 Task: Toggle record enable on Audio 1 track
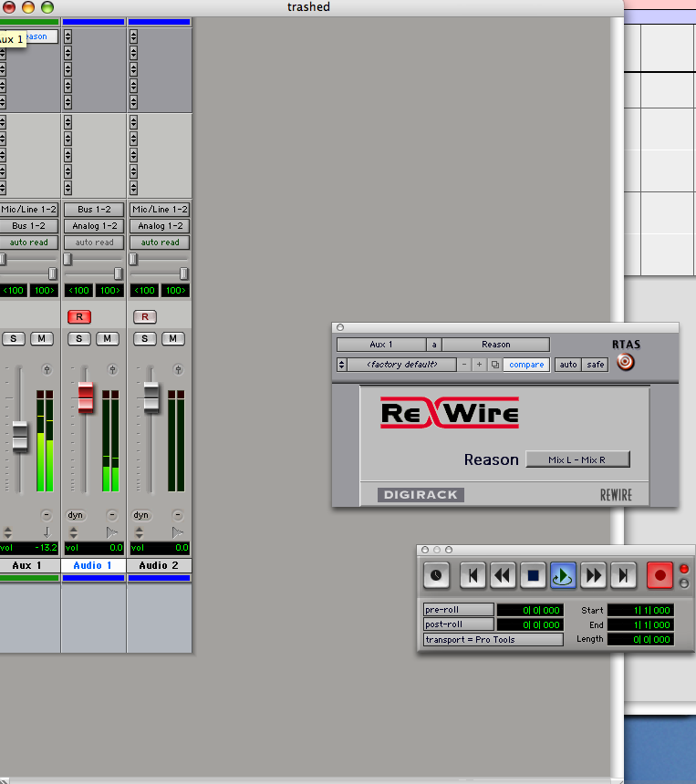click(79, 316)
